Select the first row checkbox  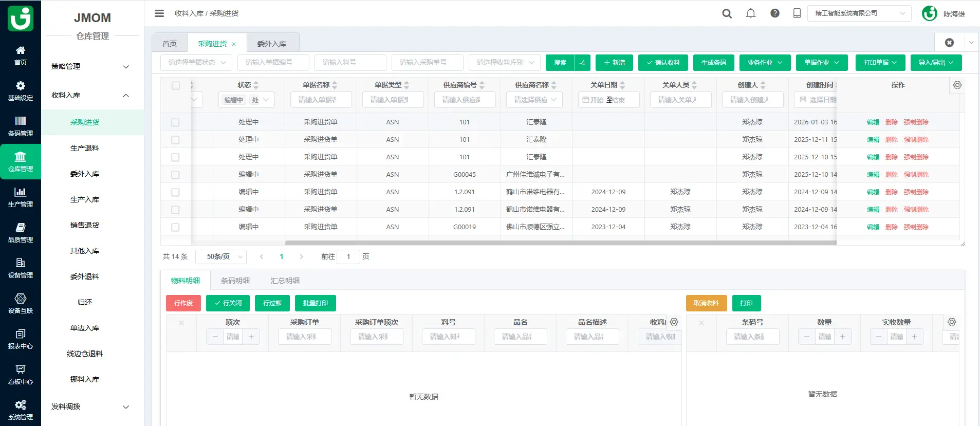[175, 122]
